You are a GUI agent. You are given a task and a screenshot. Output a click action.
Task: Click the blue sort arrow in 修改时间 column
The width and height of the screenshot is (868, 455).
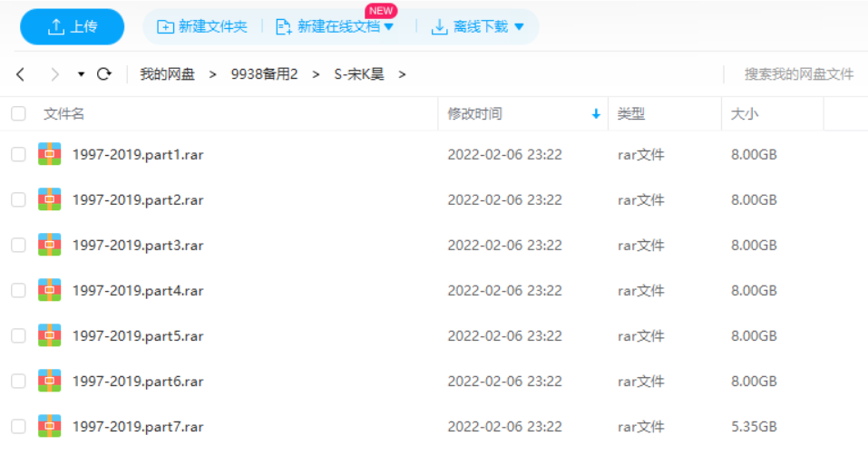(596, 114)
